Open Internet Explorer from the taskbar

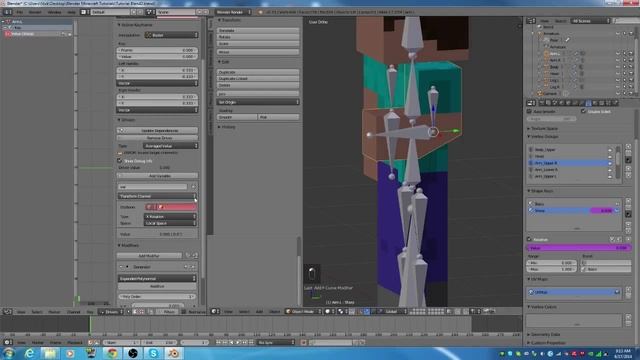coord(29,353)
